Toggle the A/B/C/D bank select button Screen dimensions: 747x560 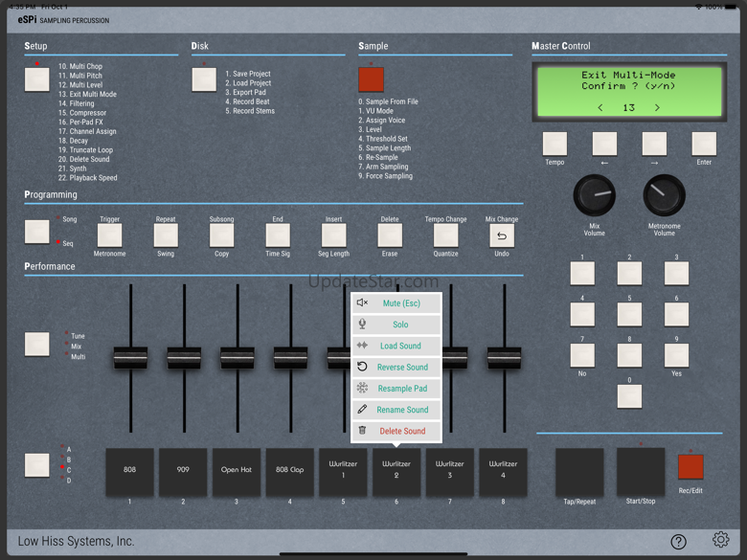(x=37, y=465)
